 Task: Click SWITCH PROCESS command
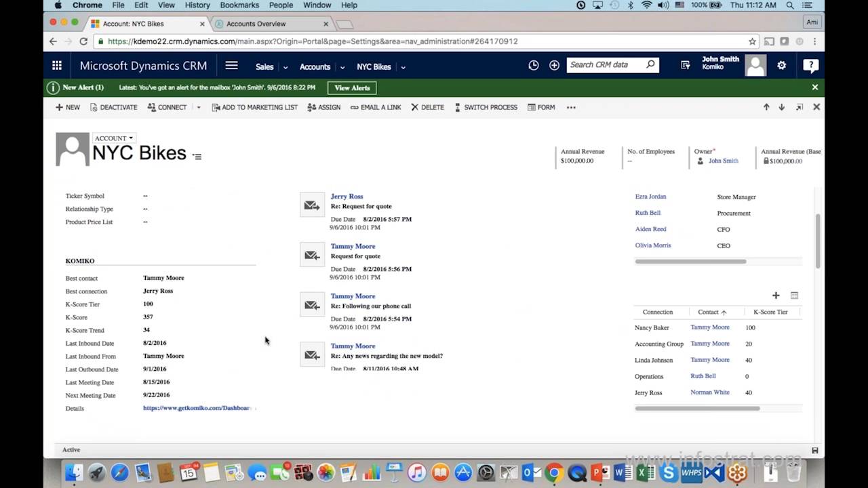point(486,107)
